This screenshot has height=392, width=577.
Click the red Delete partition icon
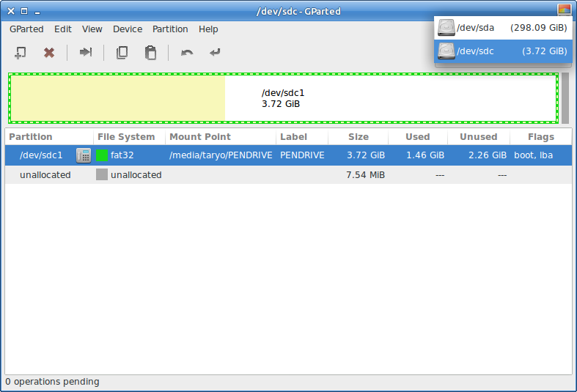[x=49, y=53]
